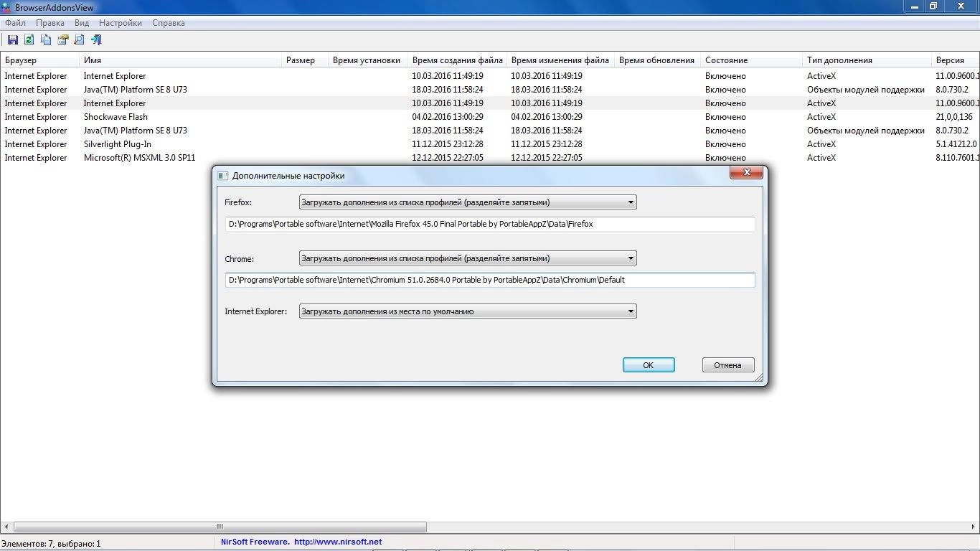Click the Chrome: label in dialog
The height and width of the screenshot is (551, 980).
240,258
